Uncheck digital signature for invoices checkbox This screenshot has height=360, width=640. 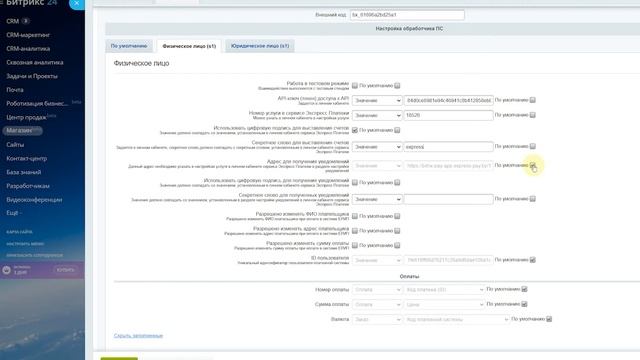355,130
